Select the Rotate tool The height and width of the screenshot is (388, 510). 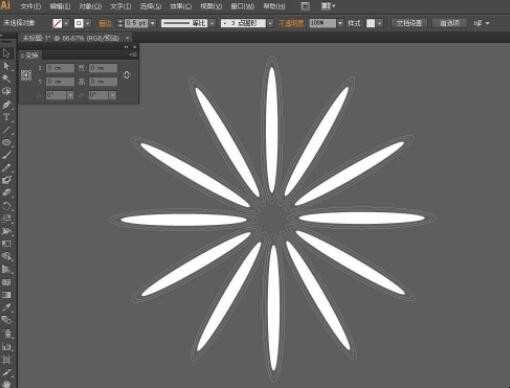click(6, 205)
